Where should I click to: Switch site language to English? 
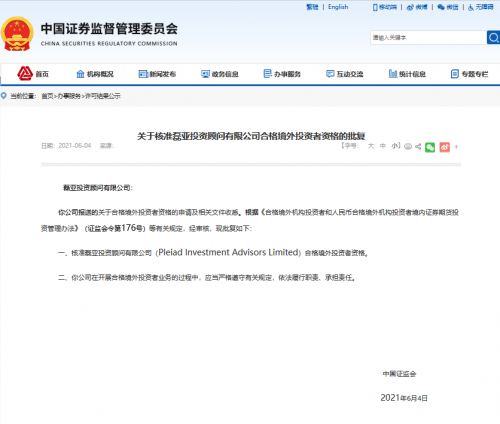tap(338, 7)
